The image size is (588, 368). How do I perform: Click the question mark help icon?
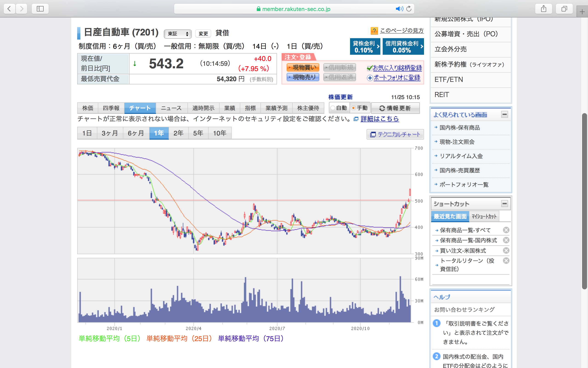(374, 31)
